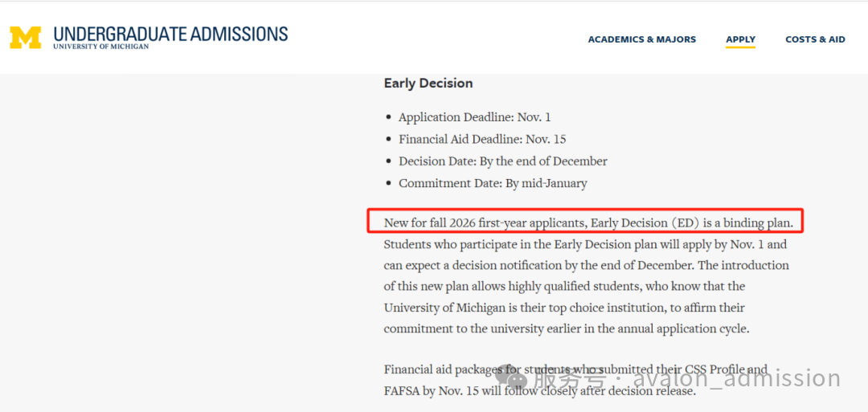Image resolution: width=868 pixels, height=412 pixels.
Task: Click the Commitment Date bullet item
Action: pyautogui.click(x=493, y=183)
